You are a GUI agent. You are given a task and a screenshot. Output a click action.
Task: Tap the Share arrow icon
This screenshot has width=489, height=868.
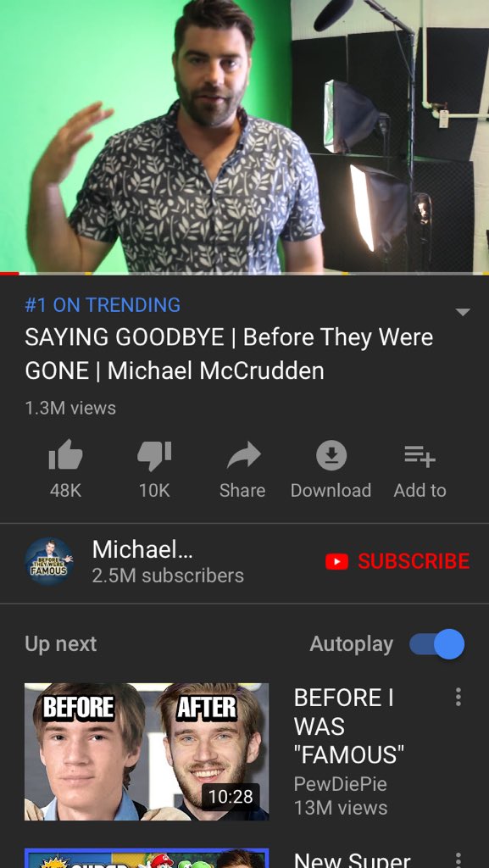click(243, 455)
